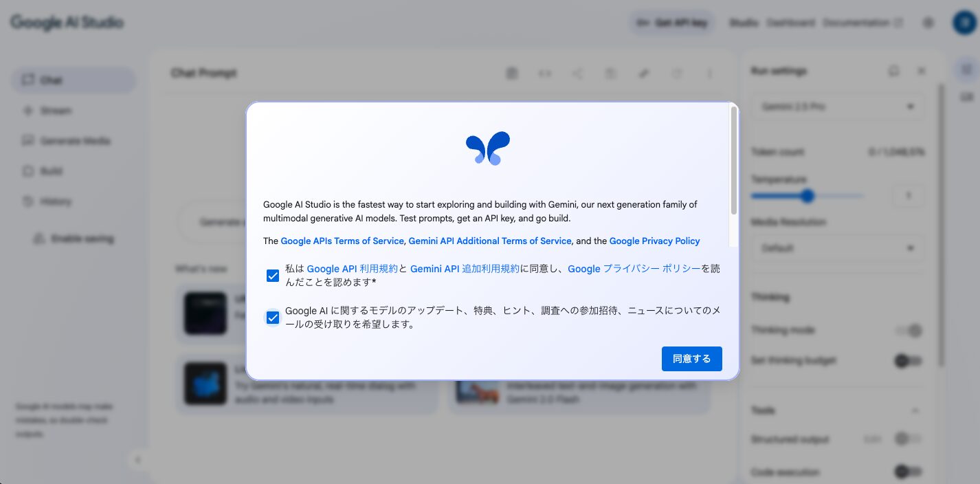Click the Token count value
The height and width of the screenshot is (484, 980).
click(x=898, y=152)
